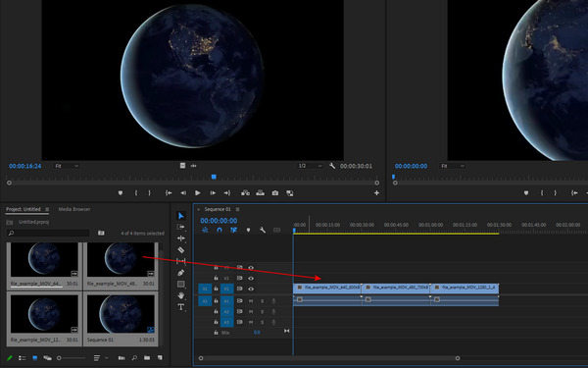Click Project panel search field

48,234
